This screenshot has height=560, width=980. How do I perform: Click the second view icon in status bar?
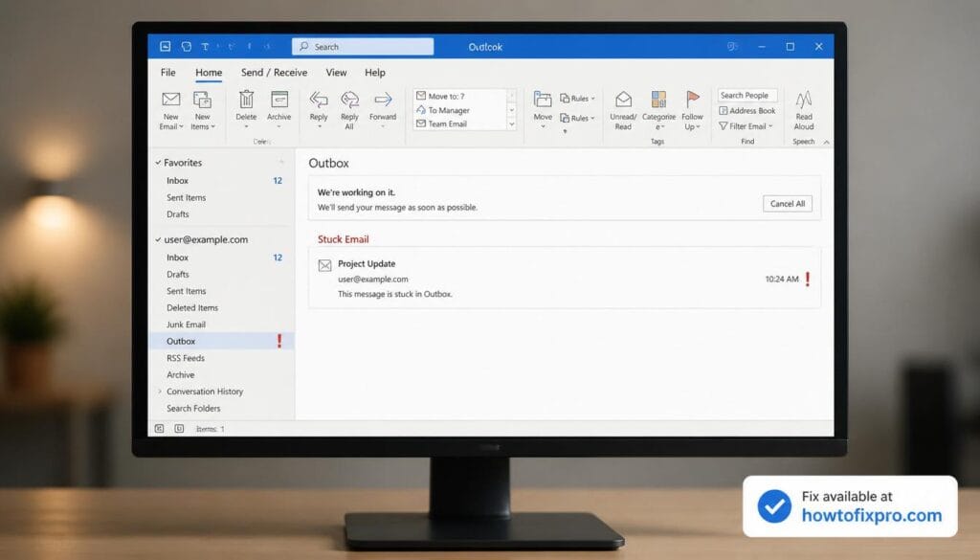[x=179, y=429]
